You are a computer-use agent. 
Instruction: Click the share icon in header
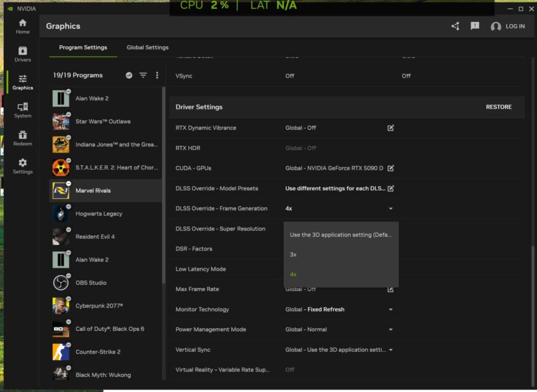point(455,26)
